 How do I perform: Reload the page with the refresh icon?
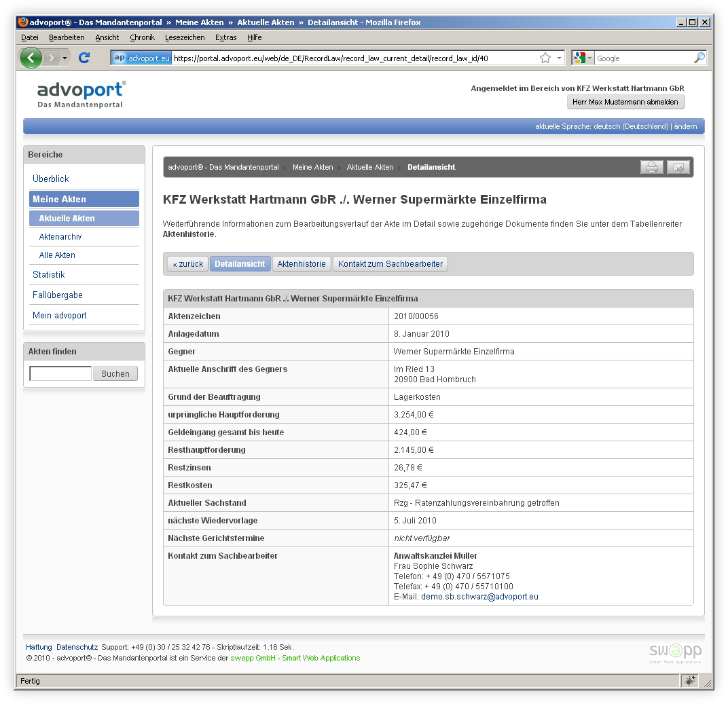pyautogui.click(x=84, y=58)
